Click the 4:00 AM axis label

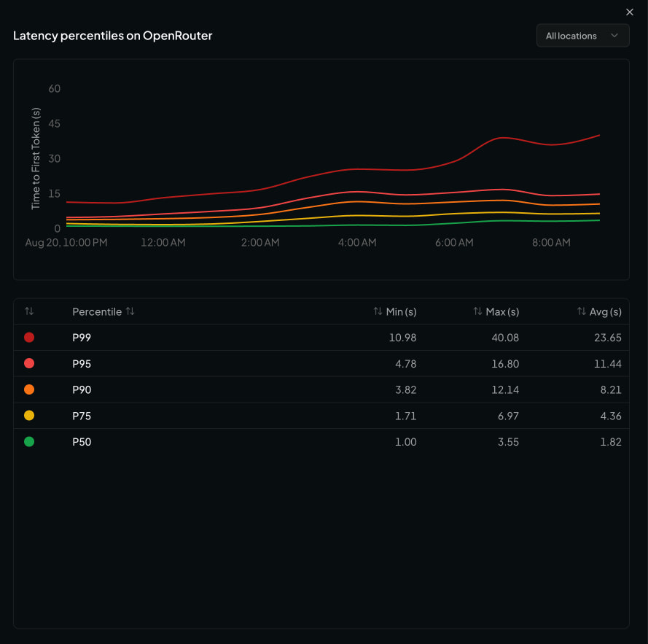point(357,242)
